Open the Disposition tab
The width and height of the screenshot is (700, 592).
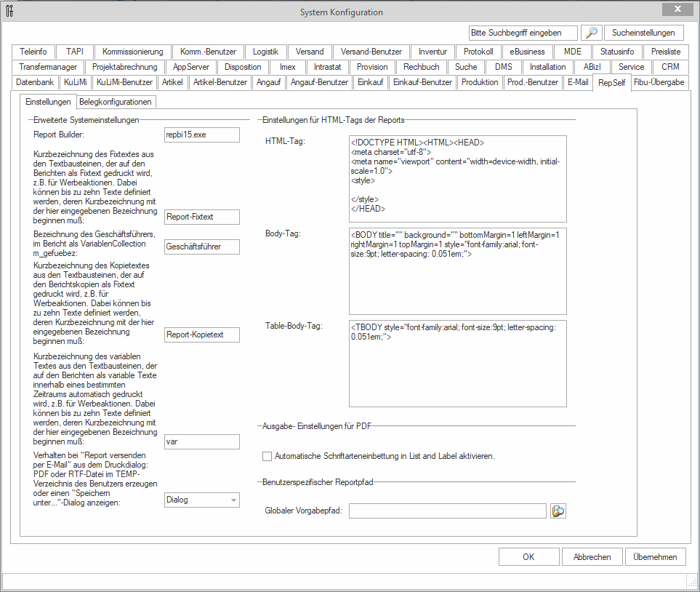[x=243, y=67]
